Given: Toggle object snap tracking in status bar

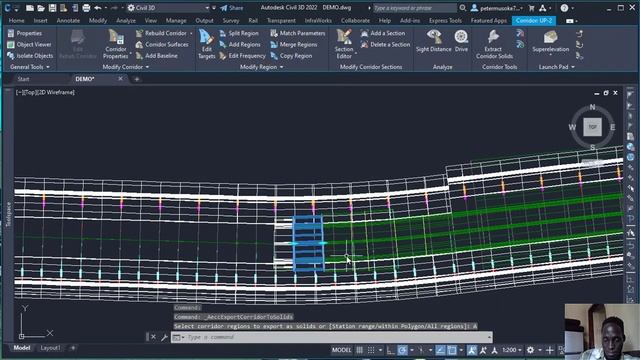Looking at the screenshot, I should point(440,350).
